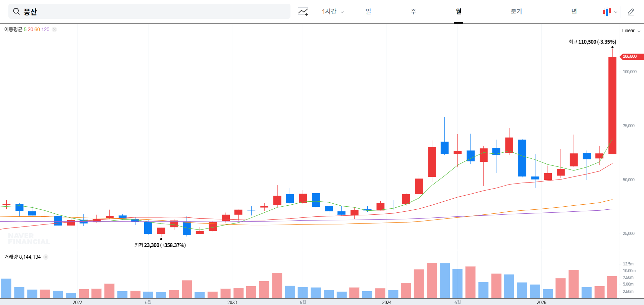Click the 50,000 price axis label
The height and width of the screenshot is (305, 644).
tap(629, 180)
